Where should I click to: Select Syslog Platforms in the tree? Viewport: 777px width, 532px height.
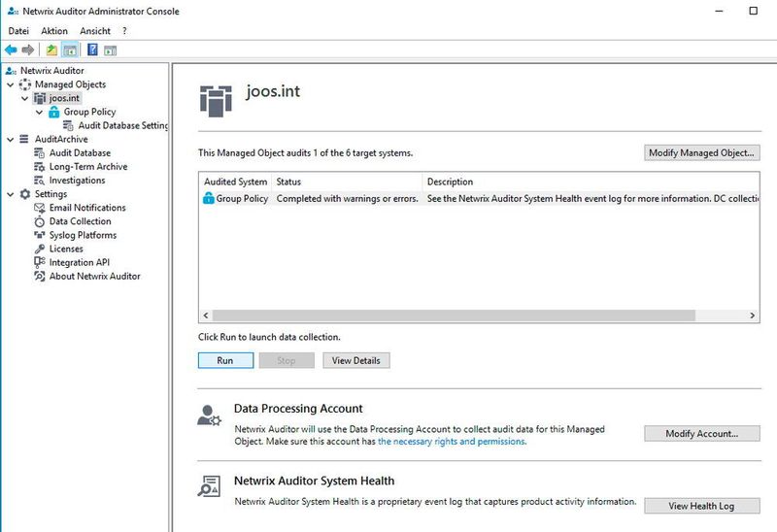point(83,235)
